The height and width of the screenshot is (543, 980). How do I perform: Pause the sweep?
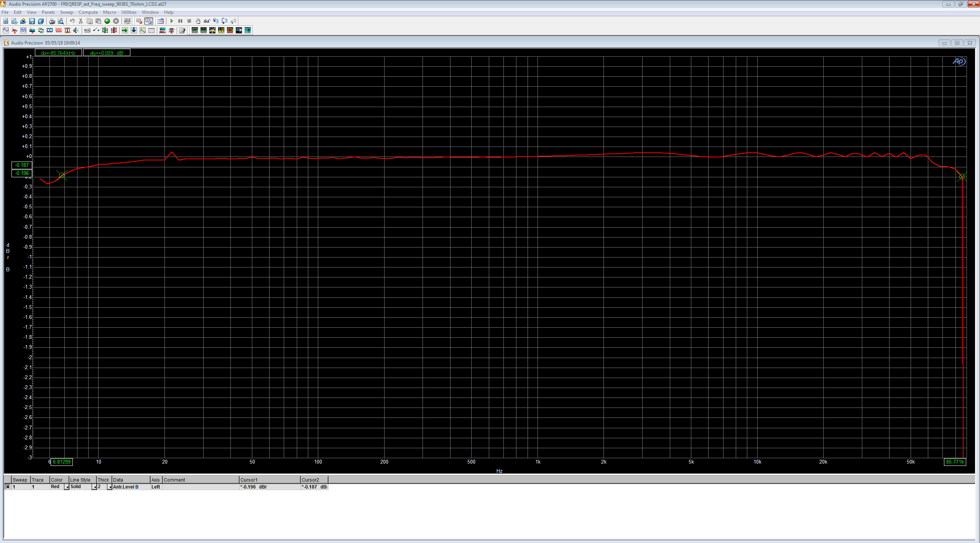(180, 21)
